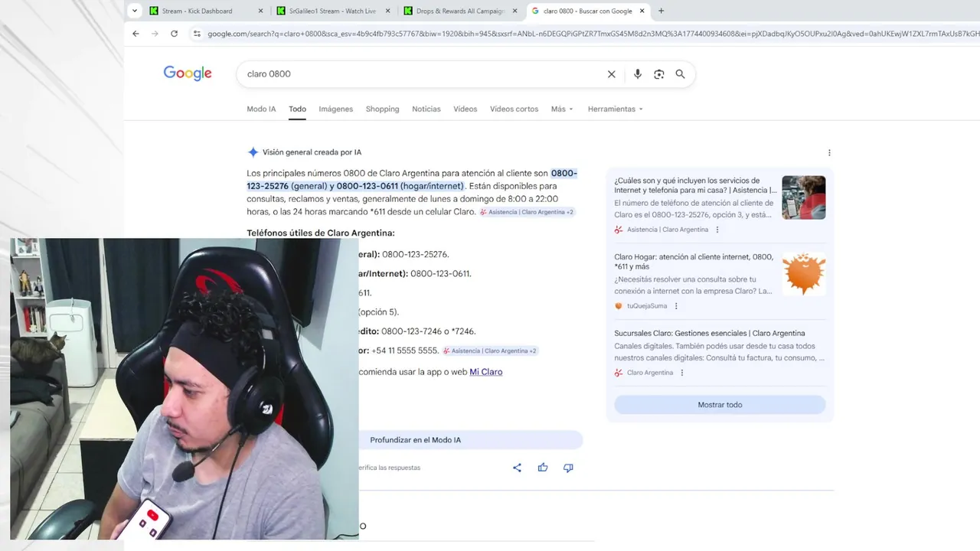
Task: Open Google Lens image search
Action: [658, 74]
